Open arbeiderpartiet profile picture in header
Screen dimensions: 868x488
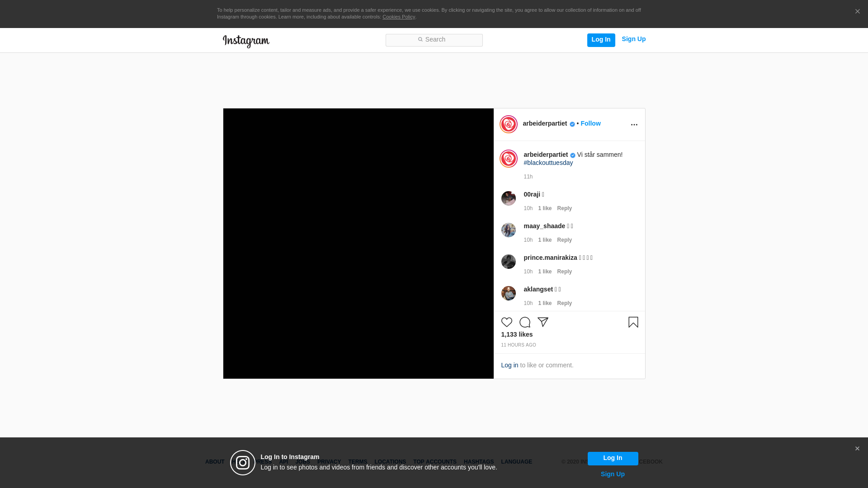[x=508, y=124]
